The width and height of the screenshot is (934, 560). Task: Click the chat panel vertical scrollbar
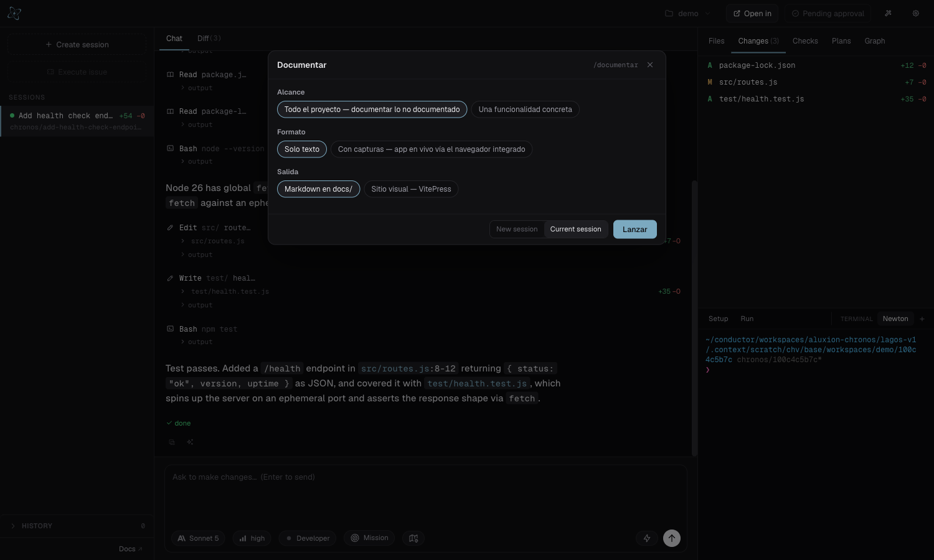694,317
